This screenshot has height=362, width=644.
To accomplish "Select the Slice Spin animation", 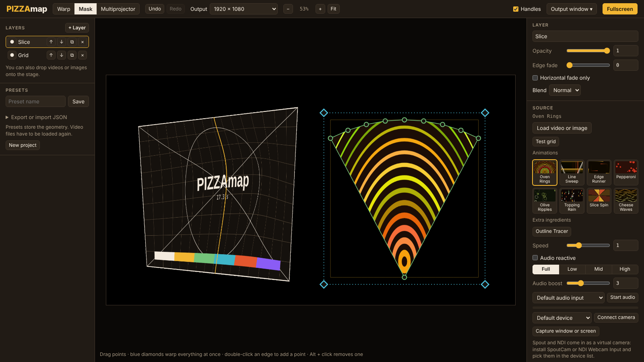I will [599, 201].
